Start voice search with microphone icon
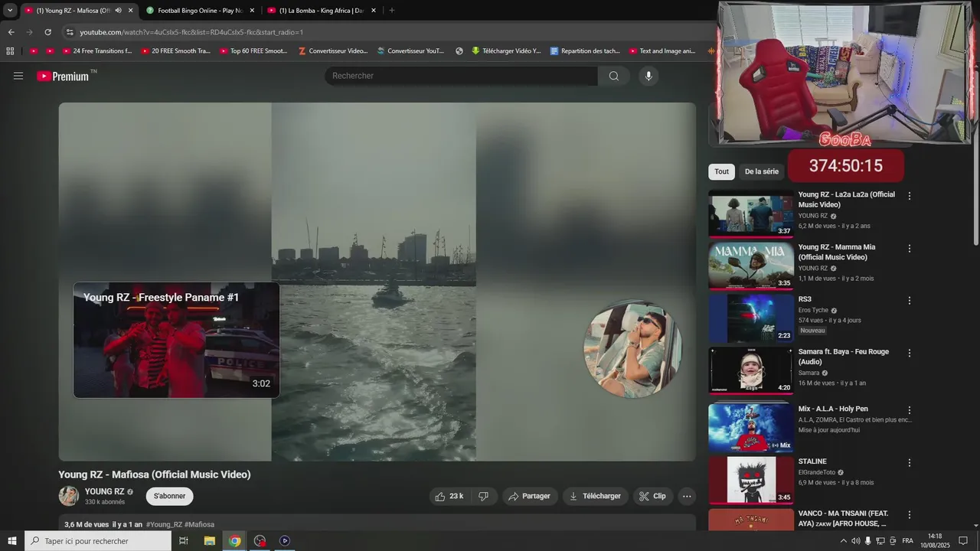Viewport: 980px width, 551px height. 648,76
